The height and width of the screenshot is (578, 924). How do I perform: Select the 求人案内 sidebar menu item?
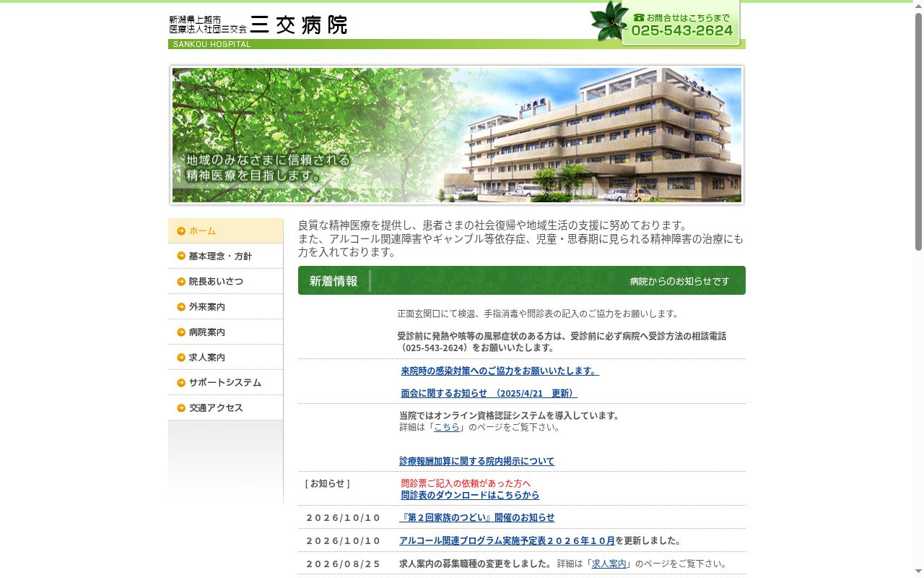(226, 358)
